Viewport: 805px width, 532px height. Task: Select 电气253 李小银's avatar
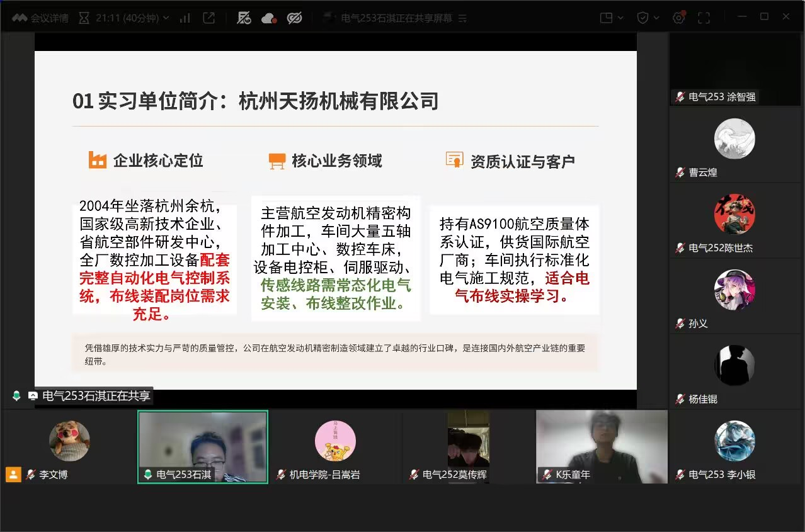tap(734, 441)
